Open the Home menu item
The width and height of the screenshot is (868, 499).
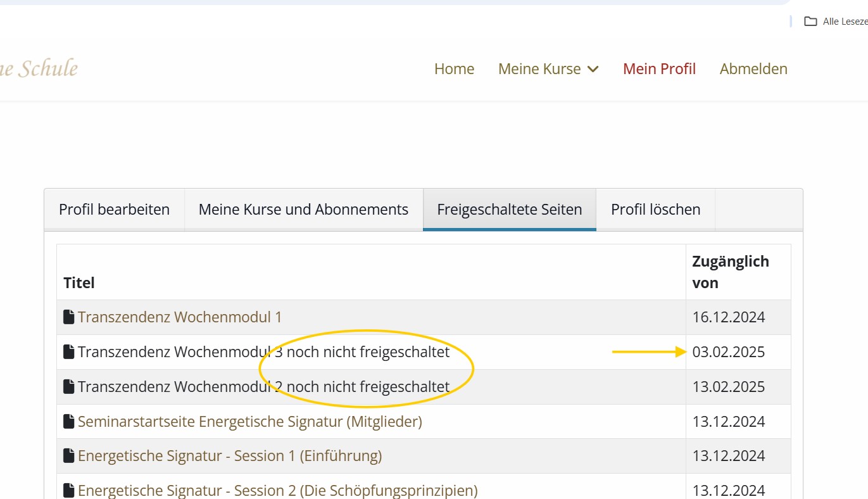(454, 69)
